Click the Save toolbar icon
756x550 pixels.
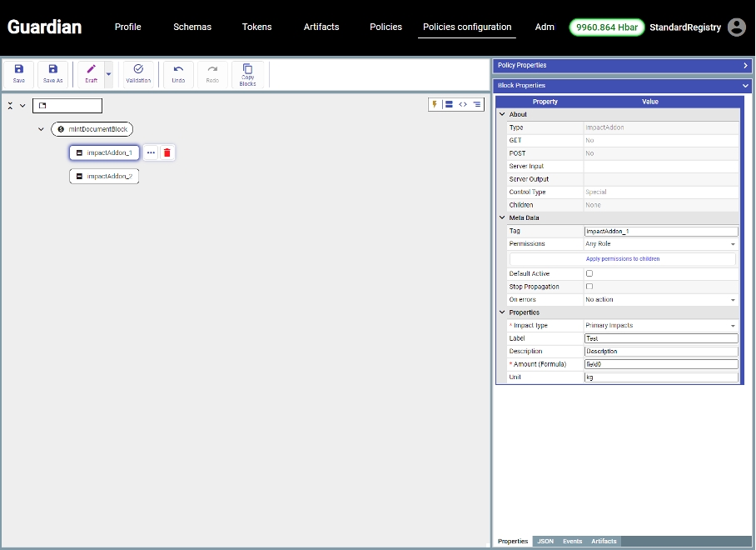pyautogui.click(x=19, y=70)
